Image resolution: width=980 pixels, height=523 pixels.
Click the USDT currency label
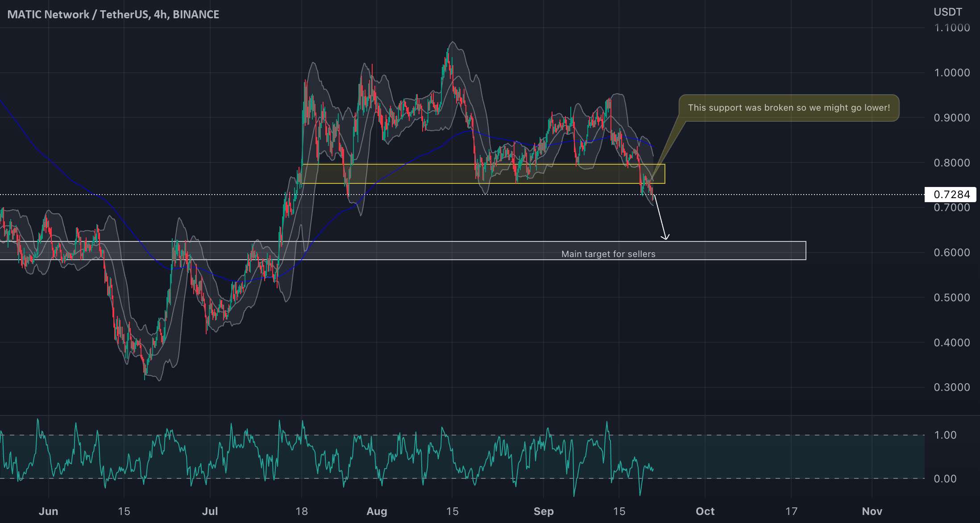click(948, 12)
